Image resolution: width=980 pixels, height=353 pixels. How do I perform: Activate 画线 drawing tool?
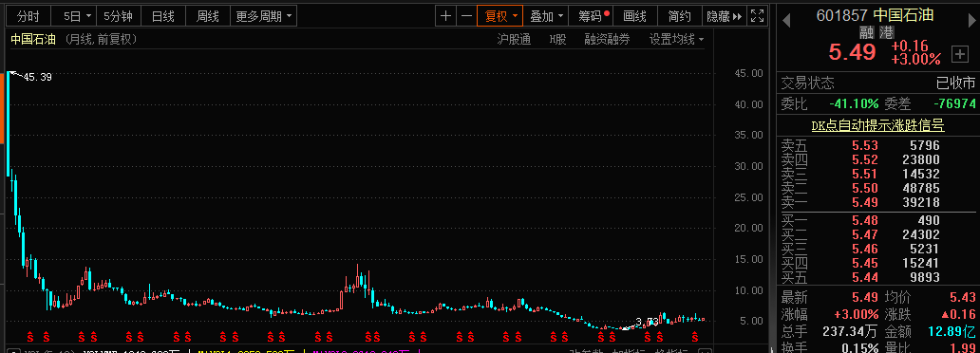point(635,16)
